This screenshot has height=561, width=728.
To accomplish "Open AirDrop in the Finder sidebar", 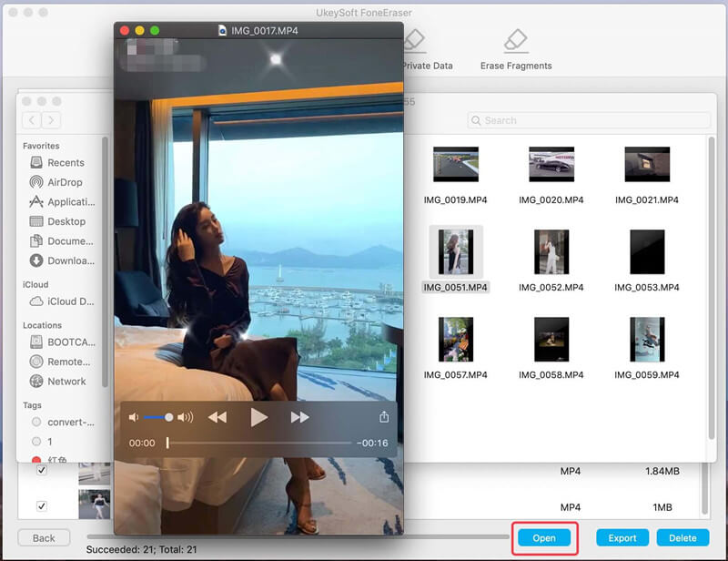I will coord(65,182).
